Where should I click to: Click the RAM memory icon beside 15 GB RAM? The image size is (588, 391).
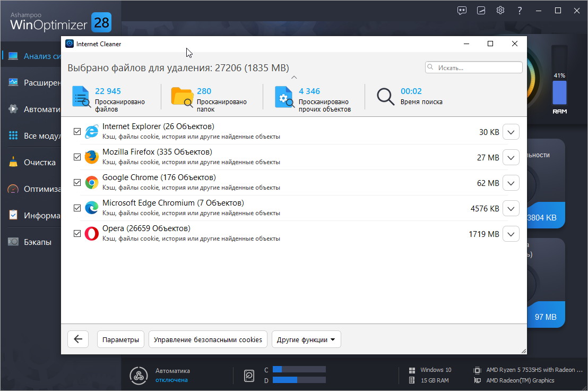tap(412, 380)
